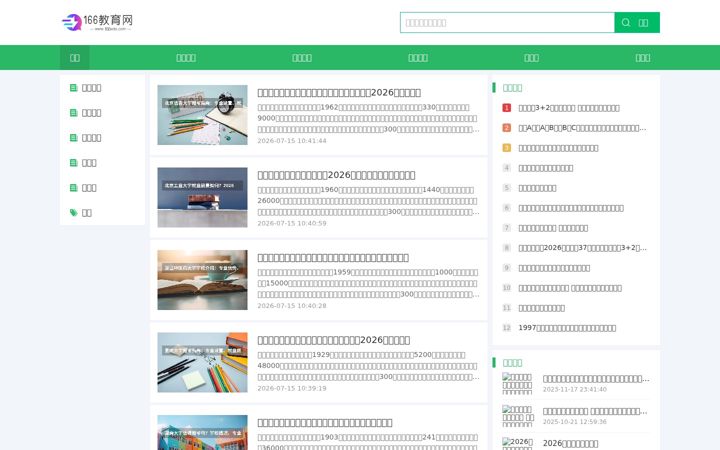This screenshot has width=720, height=450.
Task: Open rank 2 hot item mentioning A, B, C
Action: click(x=582, y=128)
